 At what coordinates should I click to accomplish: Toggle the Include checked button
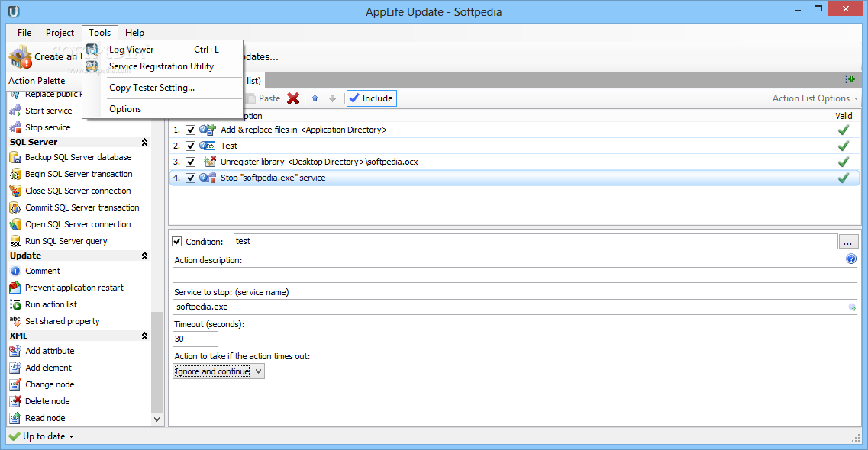pos(372,98)
